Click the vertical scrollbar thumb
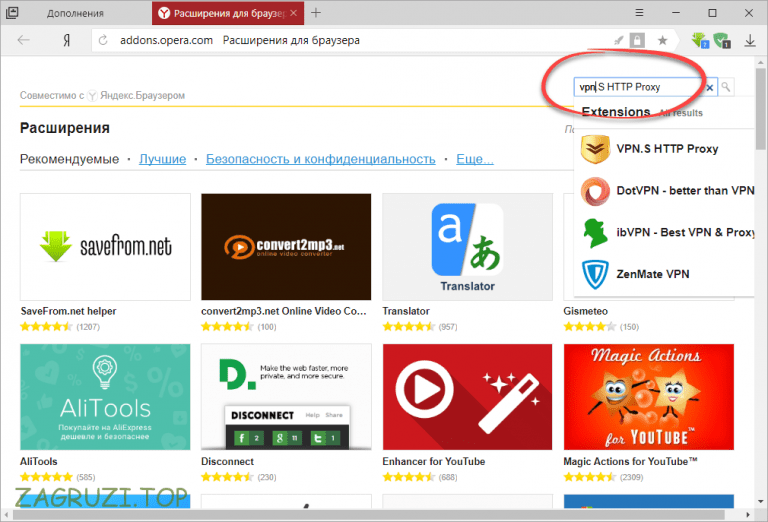 [760, 108]
